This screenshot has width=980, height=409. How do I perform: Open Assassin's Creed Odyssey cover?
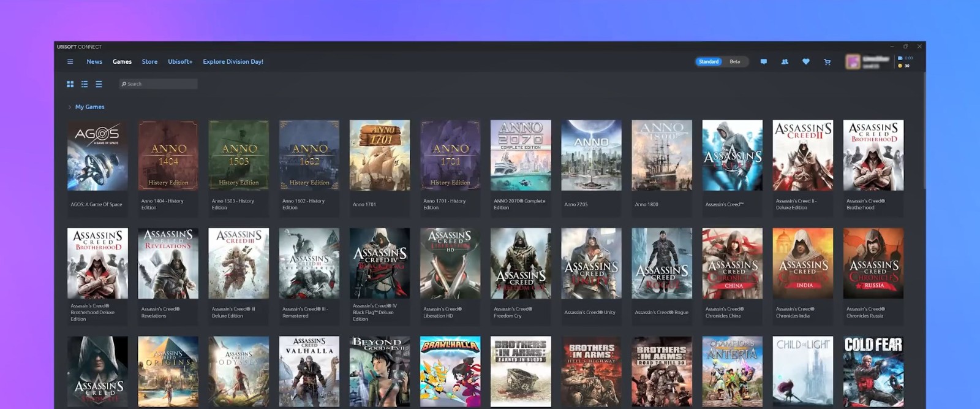239,372
